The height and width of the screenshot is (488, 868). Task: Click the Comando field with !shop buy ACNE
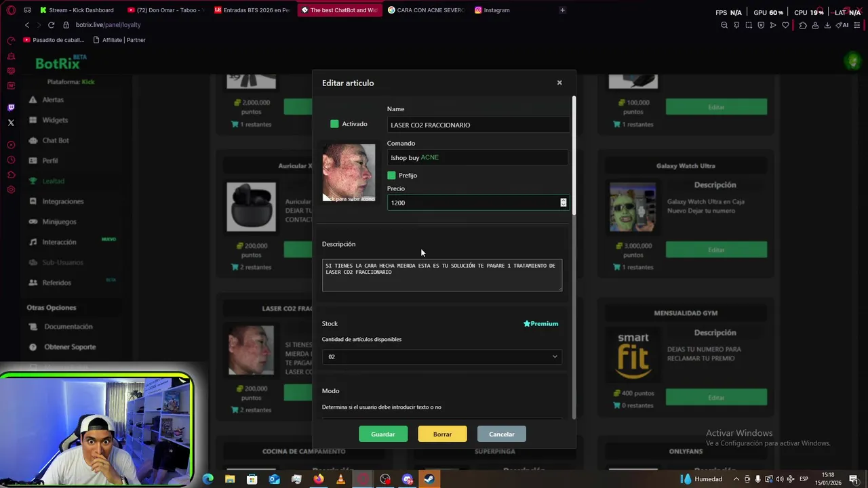[477, 157]
